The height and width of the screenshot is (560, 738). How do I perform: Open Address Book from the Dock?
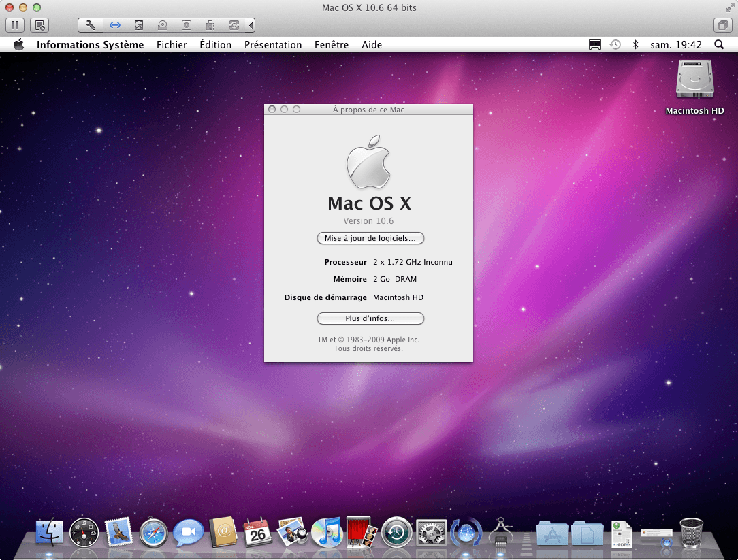click(223, 532)
